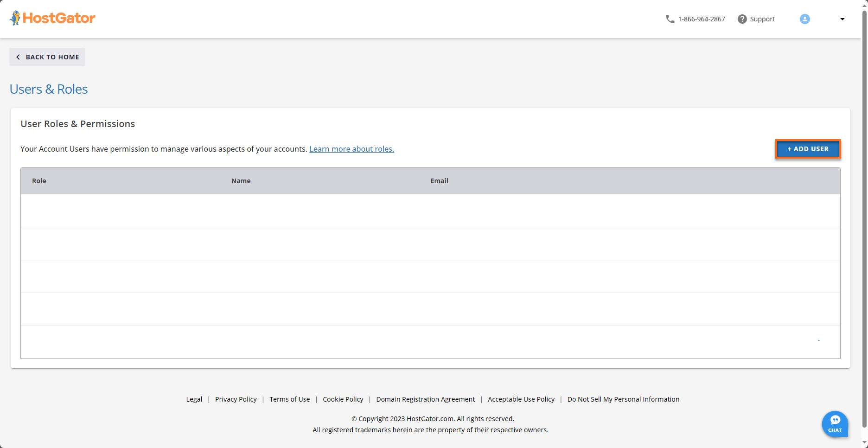Open the chat support bubble
Viewport: 868px width, 448px height.
pos(835,423)
